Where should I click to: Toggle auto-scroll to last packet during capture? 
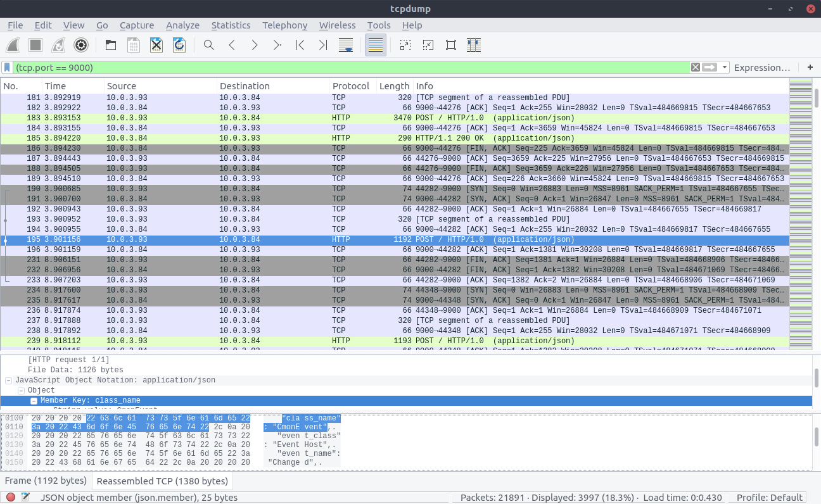tap(345, 45)
